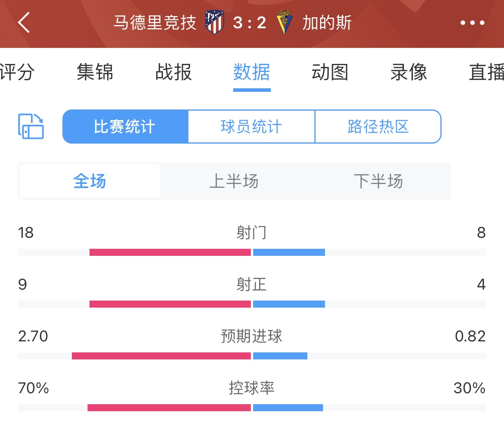Image resolution: width=504 pixels, height=423 pixels.
Task: Tap the screen rotate layout icon
Action: tap(31, 126)
